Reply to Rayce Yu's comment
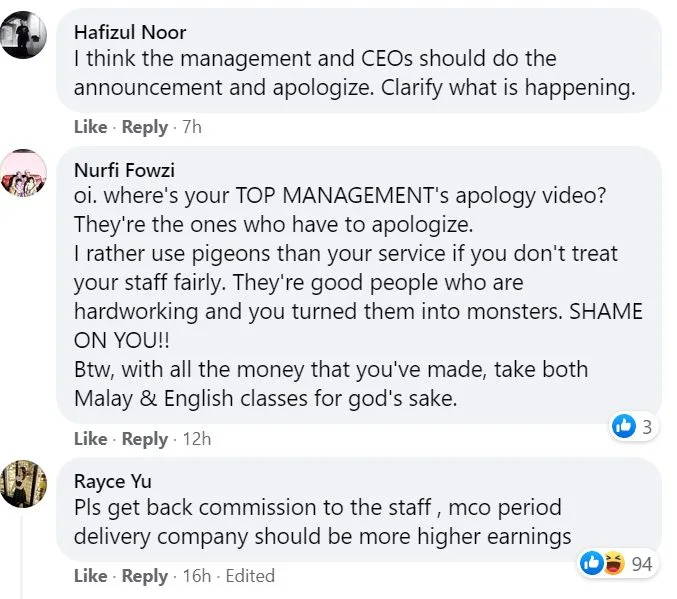677x599 pixels. click(x=144, y=576)
